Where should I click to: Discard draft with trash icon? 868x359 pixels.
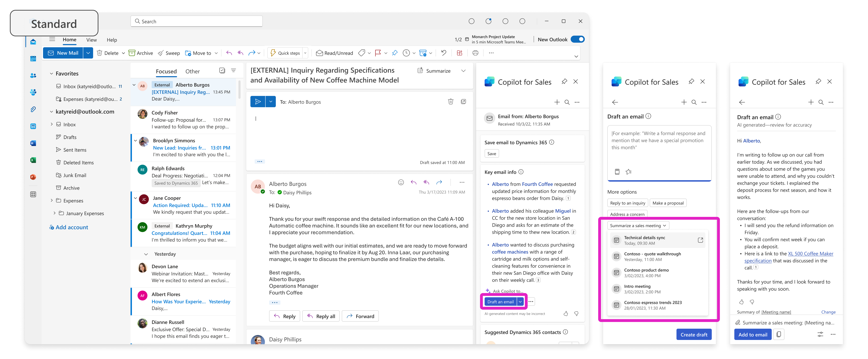[451, 102]
